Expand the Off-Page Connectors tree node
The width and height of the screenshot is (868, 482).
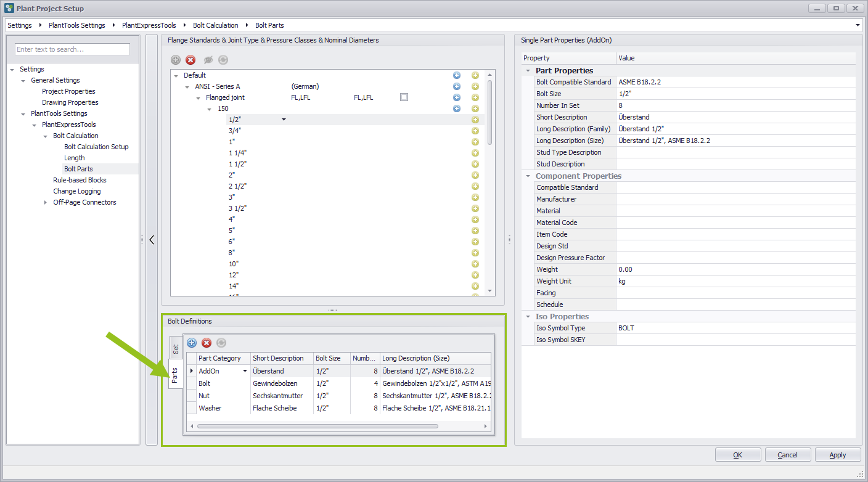coord(46,202)
